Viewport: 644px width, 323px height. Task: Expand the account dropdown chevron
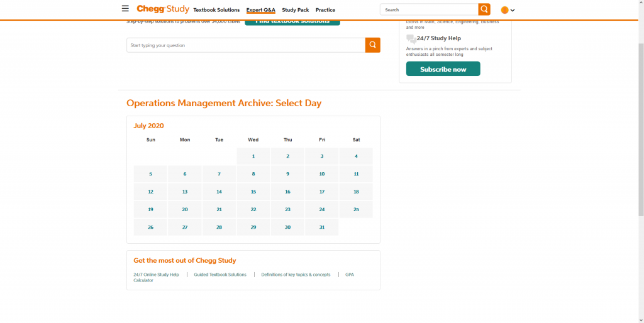(x=513, y=10)
